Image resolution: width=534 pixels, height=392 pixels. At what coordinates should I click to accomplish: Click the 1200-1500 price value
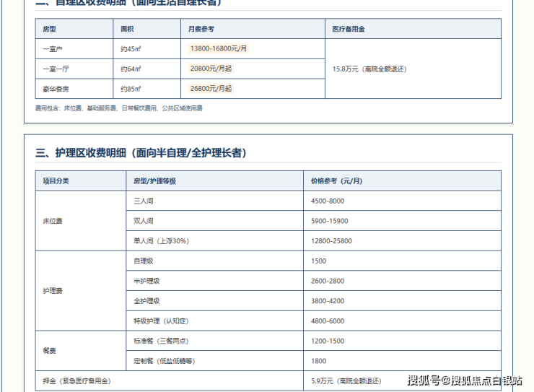328,341
